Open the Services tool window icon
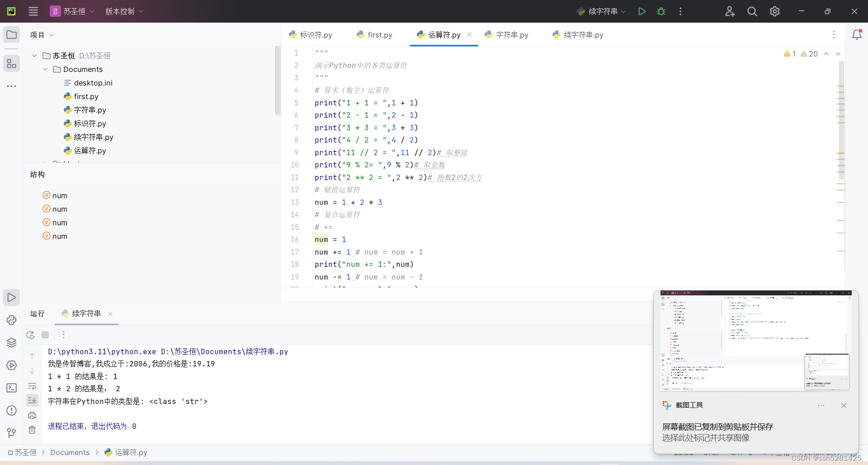The image size is (868, 465). coord(12,365)
